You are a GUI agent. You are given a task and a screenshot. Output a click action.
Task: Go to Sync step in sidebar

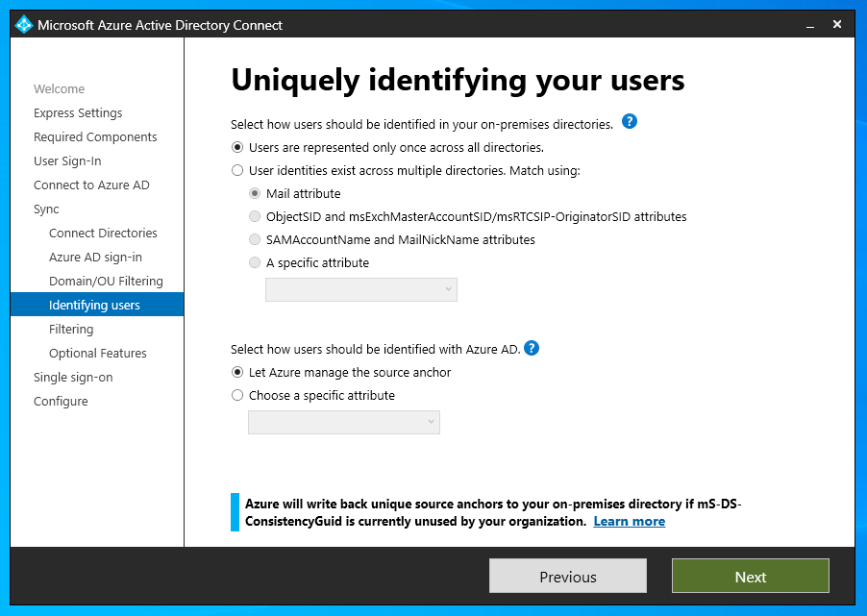tap(46, 209)
